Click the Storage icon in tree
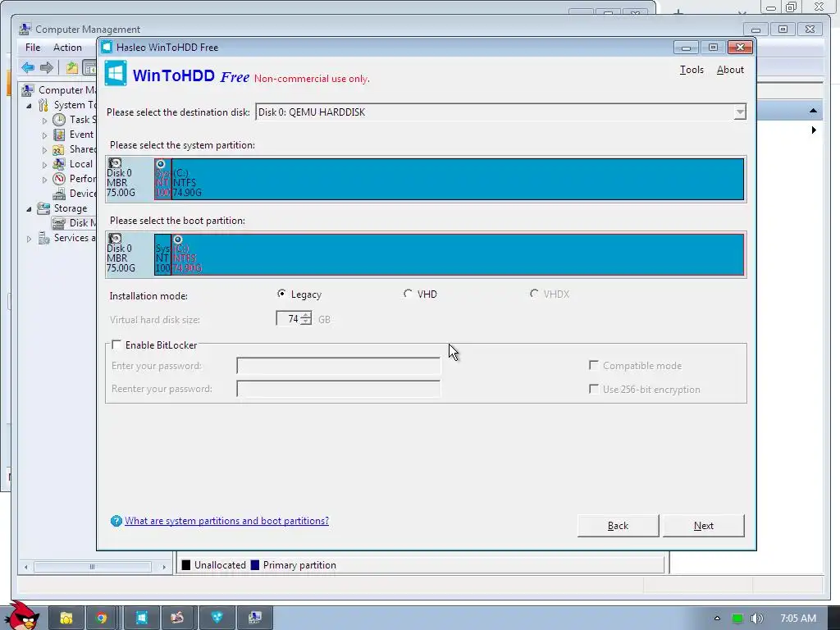The width and height of the screenshot is (840, 630). [43, 208]
